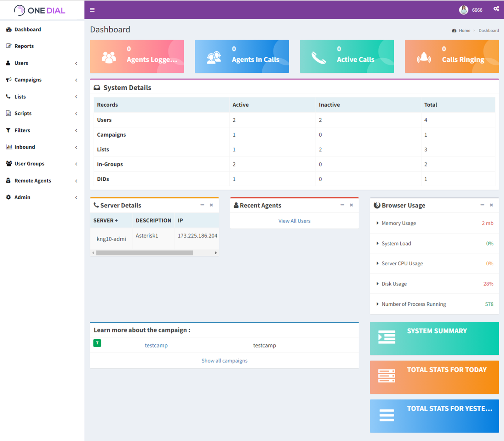
Task: Collapse the Server Details panel
Action: coord(202,205)
